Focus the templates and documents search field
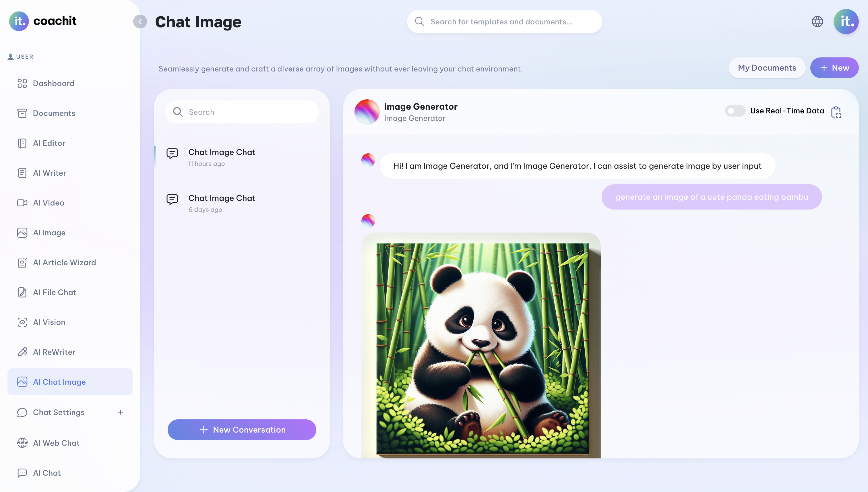Screen dimensions: 868x492 click(x=504, y=22)
